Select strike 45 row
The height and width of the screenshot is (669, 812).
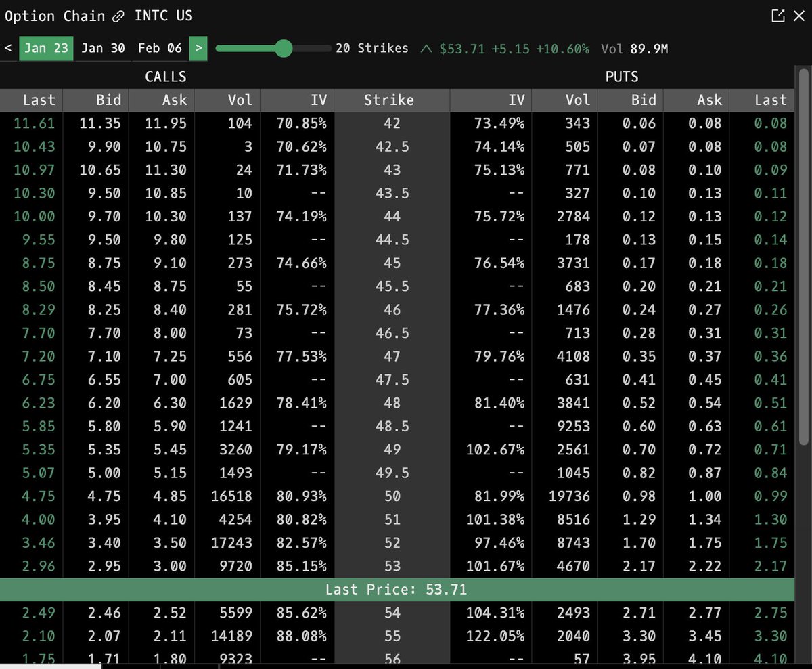tap(397, 263)
